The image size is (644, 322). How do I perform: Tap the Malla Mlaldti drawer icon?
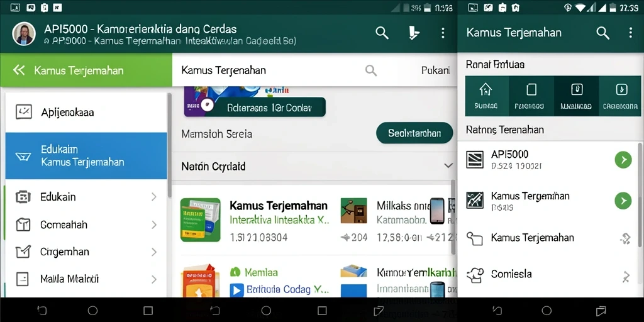pyautogui.click(x=23, y=279)
